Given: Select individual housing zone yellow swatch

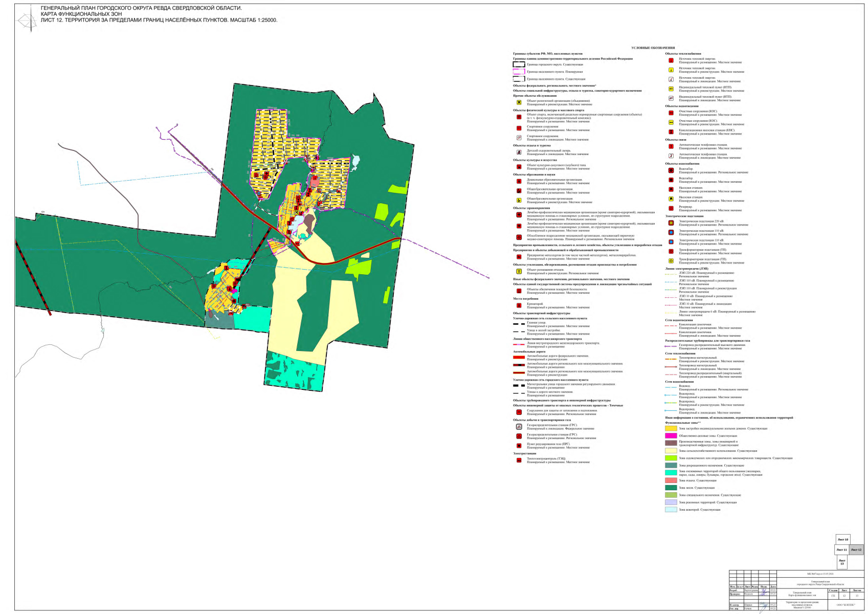Looking at the screenshot, I should [x=671, y=428].
